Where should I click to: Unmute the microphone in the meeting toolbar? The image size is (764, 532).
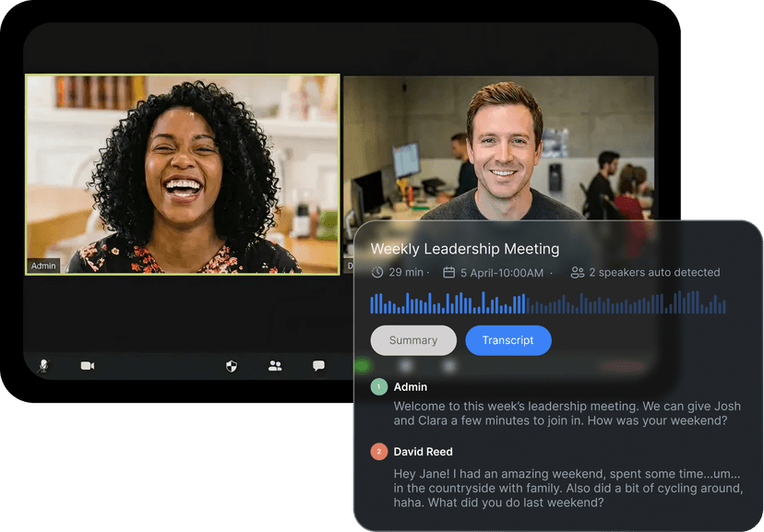tap(43, 365)
